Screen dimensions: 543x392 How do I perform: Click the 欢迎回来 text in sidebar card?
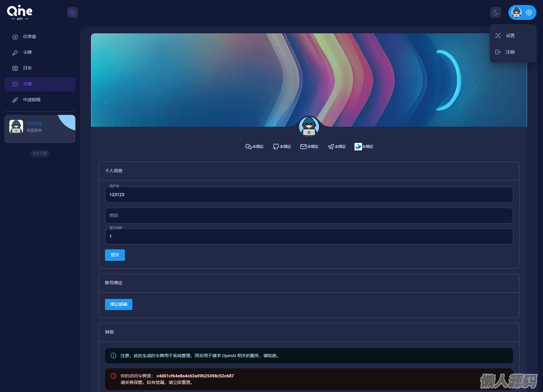click(x=34, y=130)
